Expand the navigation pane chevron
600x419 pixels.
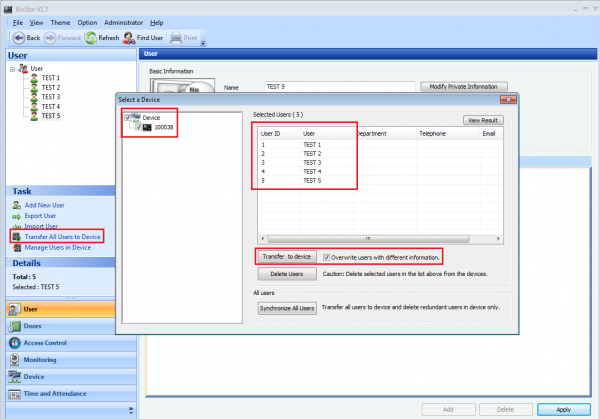point(130,410)
